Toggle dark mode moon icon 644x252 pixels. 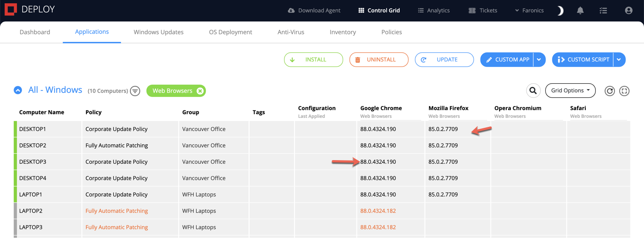[560, 10]
